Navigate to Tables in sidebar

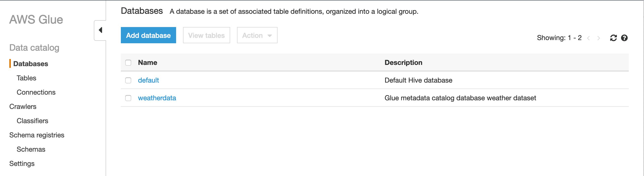(x=26, y=78)
